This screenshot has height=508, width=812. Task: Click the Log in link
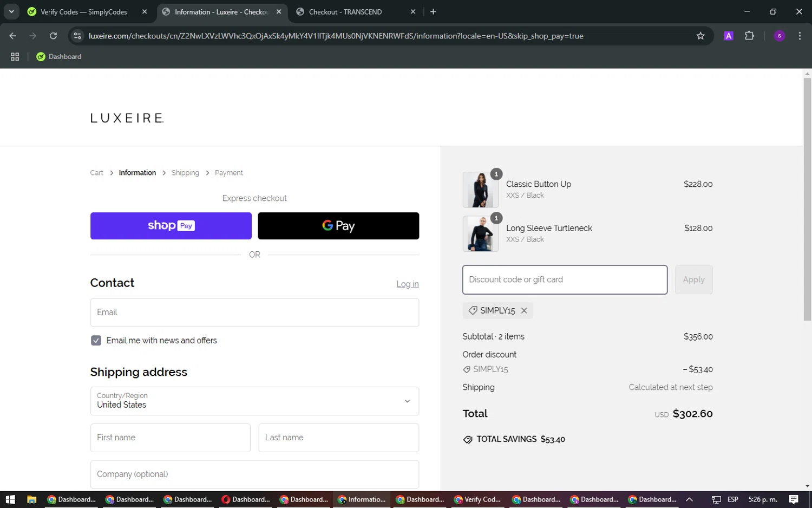click(x=408, y=284)
